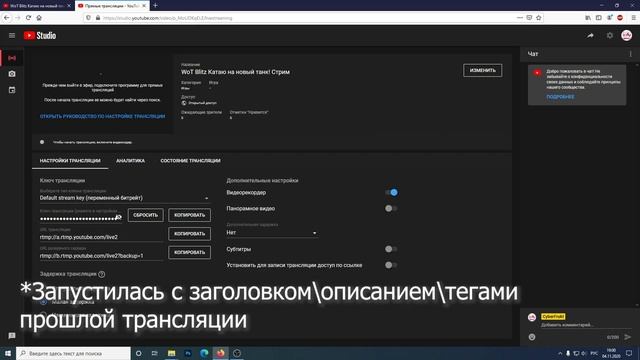Click the chat comment input field
Image resolution: width=640 pixels, height=360 pixels.
tap(586, 325)
